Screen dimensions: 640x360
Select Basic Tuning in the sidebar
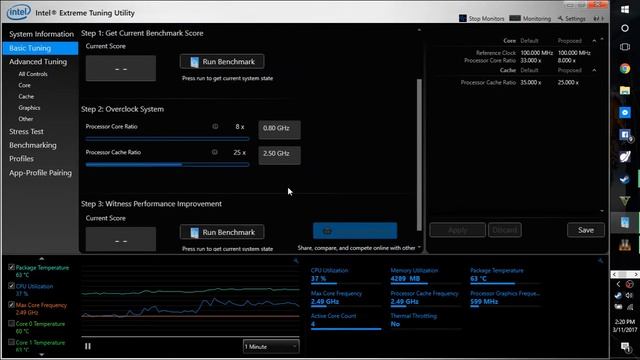coord(40,48)
